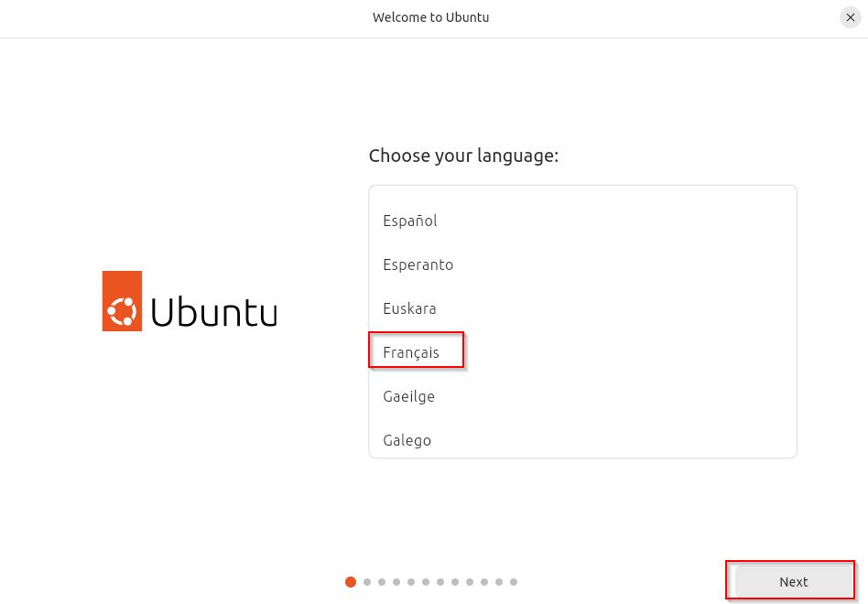Screen dimensions: 868x604
Task: Click the first orange page indicator dot
Action: (351, 582)
